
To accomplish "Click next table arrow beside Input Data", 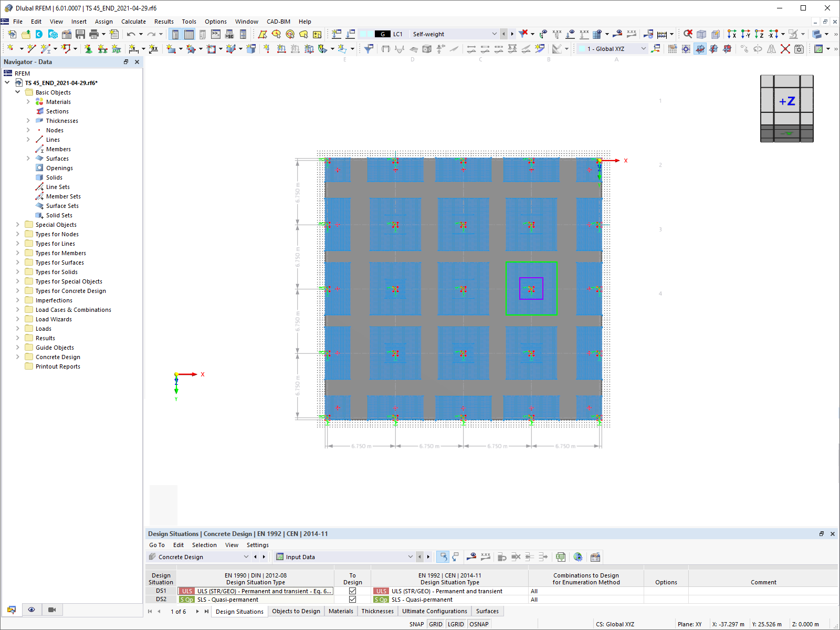I will tap(428, 557).
